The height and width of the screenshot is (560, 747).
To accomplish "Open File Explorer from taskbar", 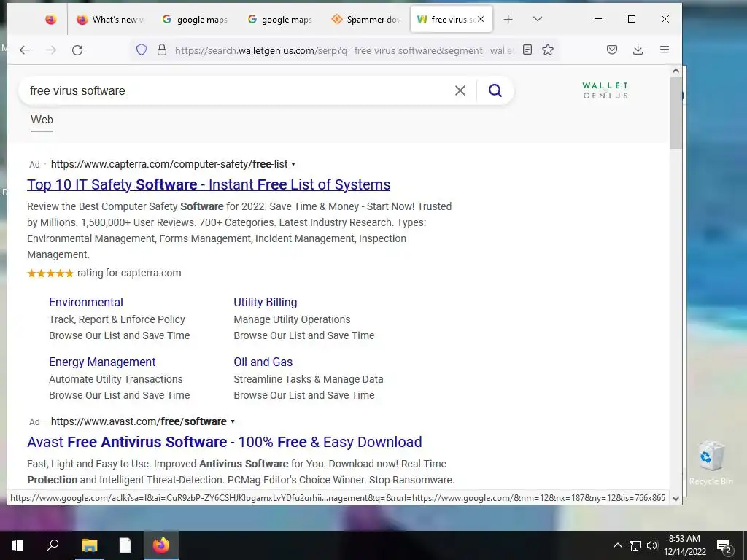I will click(x=89, y=545).
